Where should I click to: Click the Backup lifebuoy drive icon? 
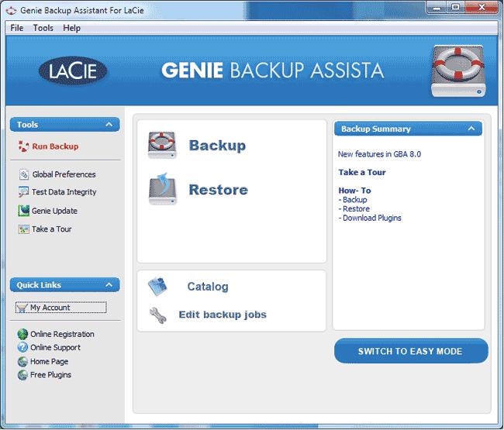(163, 146)
